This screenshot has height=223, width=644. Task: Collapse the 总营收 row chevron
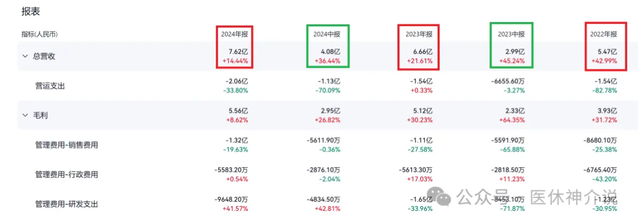25,56
